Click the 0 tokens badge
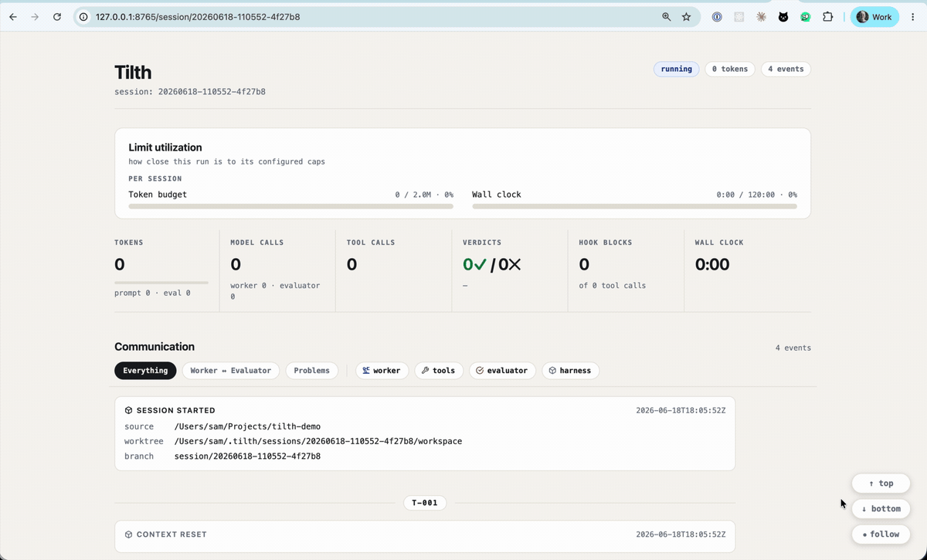927x560 pixels. coord(730,70)
